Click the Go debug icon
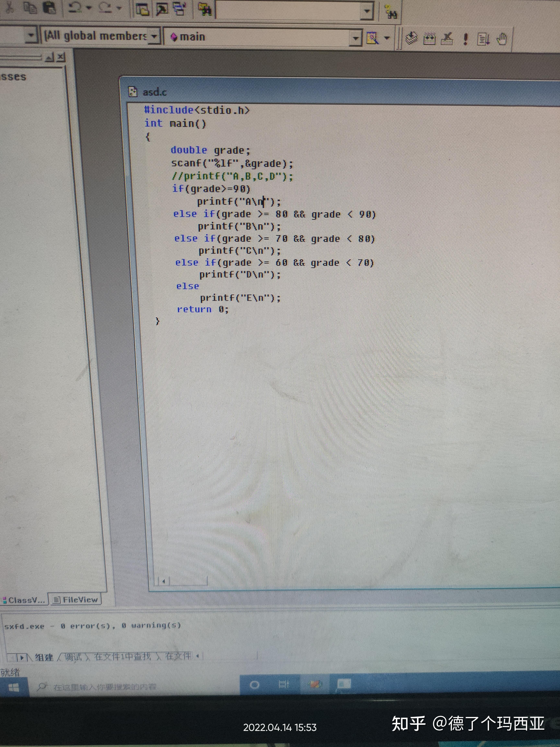Screen dimensions: 560x747 click(483, 39)
